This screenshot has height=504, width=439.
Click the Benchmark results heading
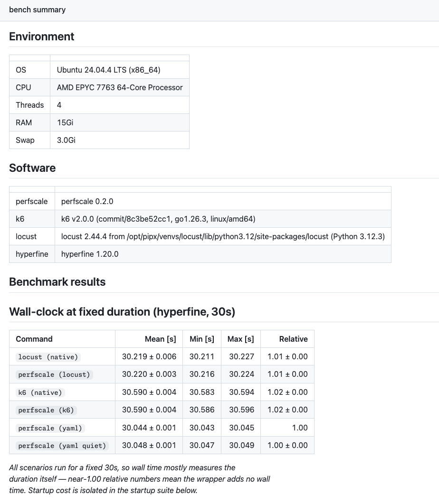point(57,282)
